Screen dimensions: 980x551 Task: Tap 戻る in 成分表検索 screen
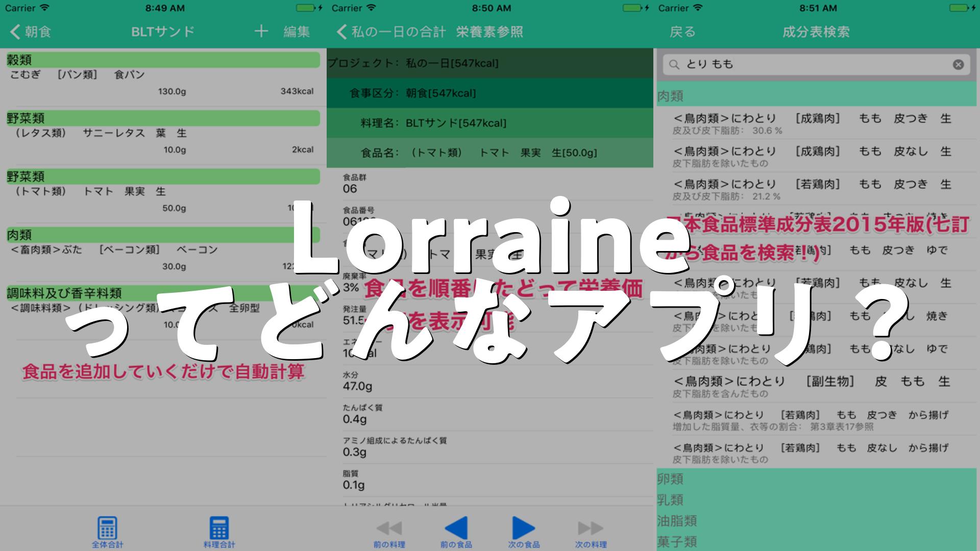pos(682,32)
